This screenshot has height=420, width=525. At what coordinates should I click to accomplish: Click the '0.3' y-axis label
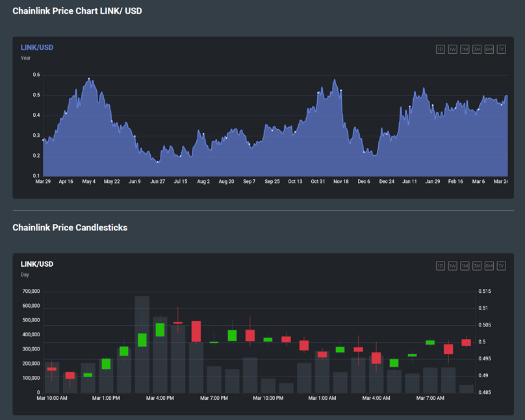36,136
